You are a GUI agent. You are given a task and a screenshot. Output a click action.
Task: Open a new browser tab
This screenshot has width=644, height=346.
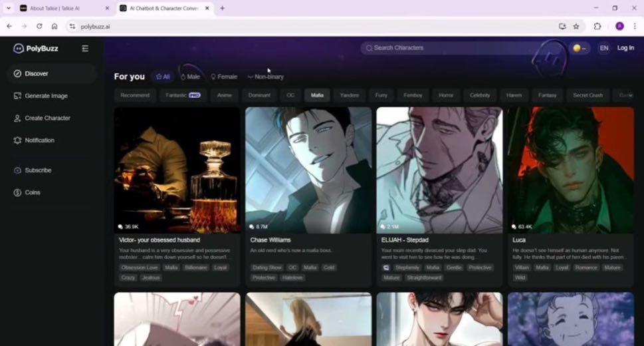tap(222, 8)
